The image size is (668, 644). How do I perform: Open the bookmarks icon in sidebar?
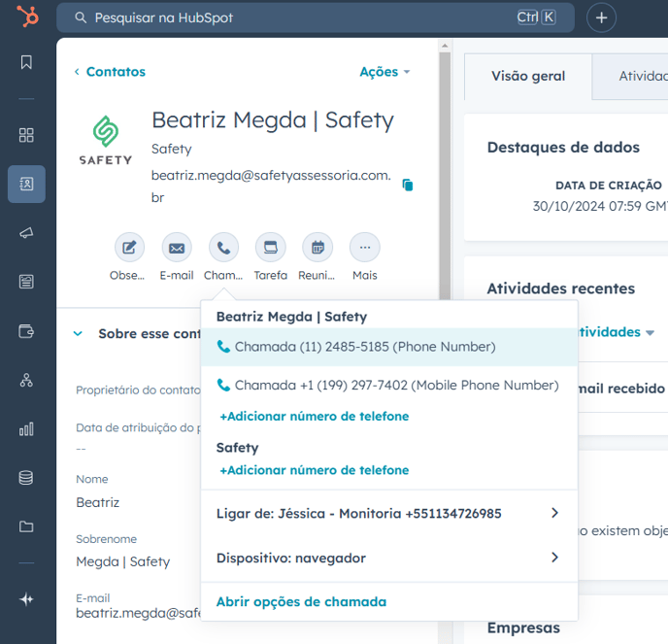tap(26, 62)
